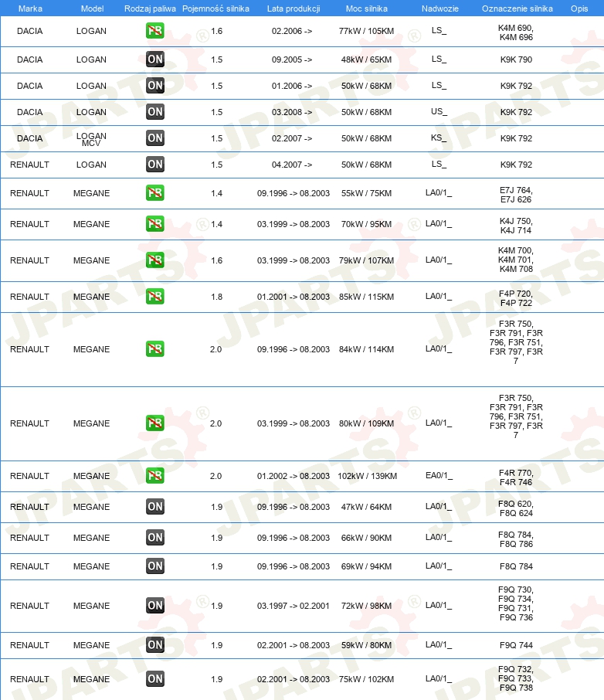Click the body code EA0/1_
Viewport: 604px width, 700px height.
439,476
